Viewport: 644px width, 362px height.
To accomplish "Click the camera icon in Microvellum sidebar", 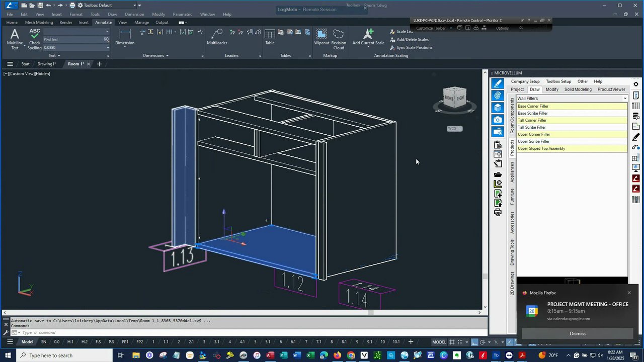I will point(498,120).
